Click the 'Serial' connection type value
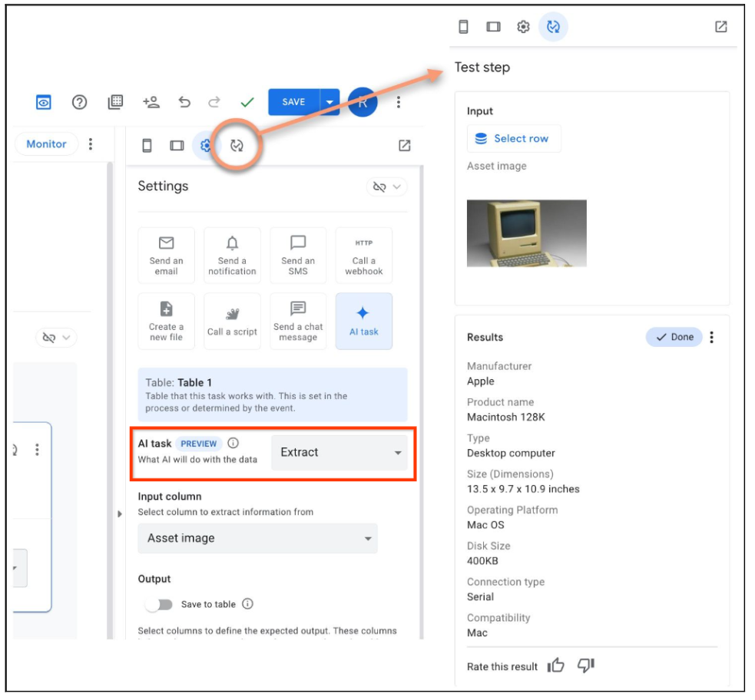 [x=480, y=597]
